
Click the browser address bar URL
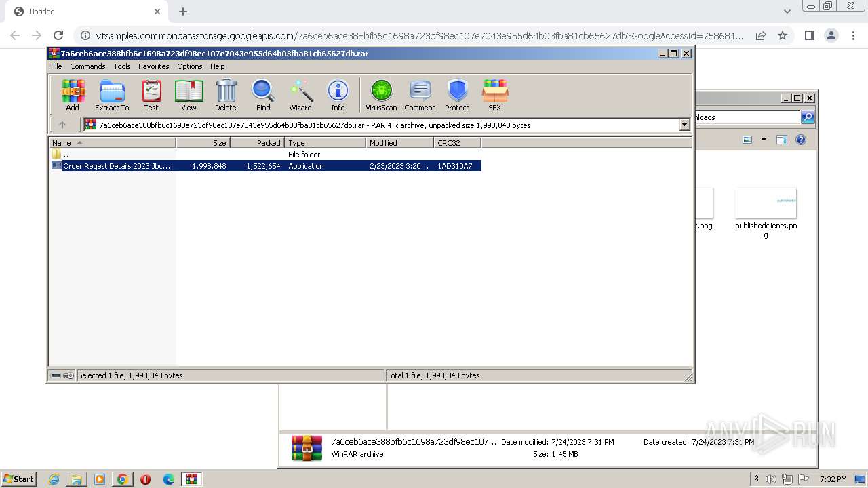419,35
